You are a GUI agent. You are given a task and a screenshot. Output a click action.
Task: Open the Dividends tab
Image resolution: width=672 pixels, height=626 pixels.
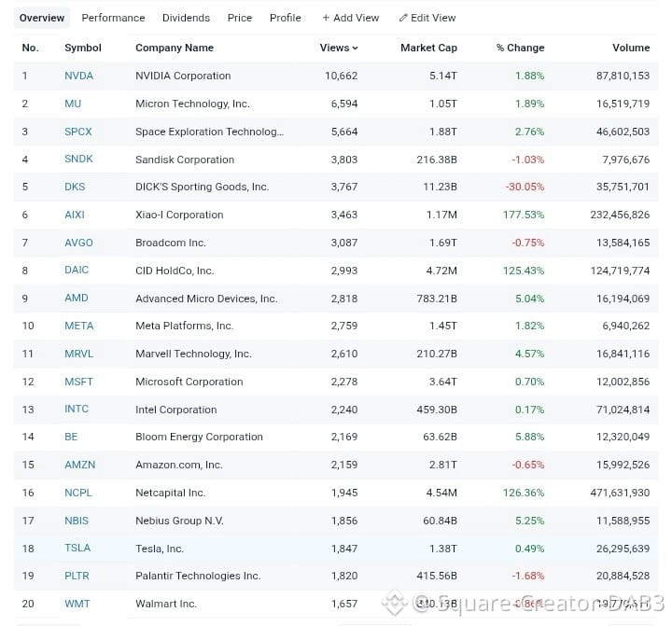[x=186, y=18]
